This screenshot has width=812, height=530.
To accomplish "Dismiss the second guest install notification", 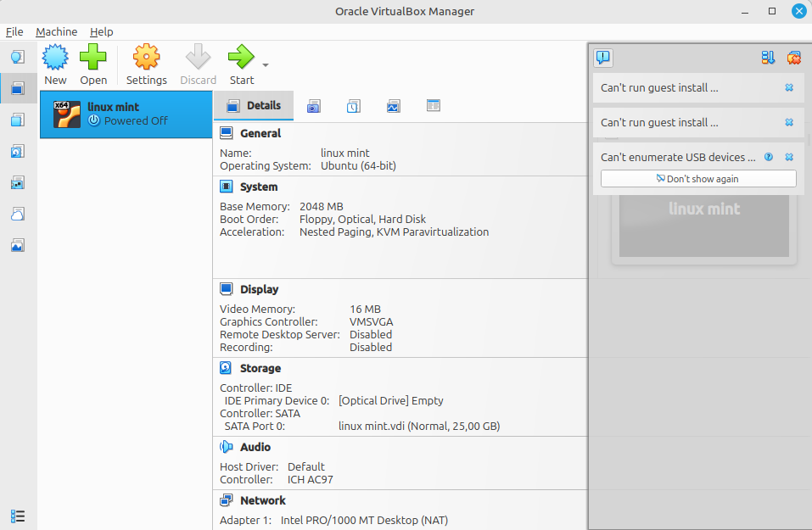I will [x=789, y=122].
